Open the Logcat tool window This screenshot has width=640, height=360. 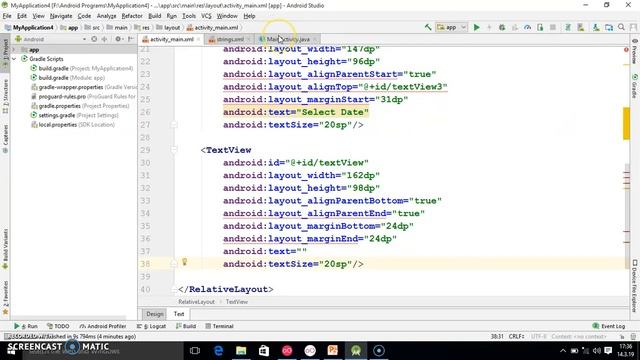pyautogui.click(x=151, y=326)
